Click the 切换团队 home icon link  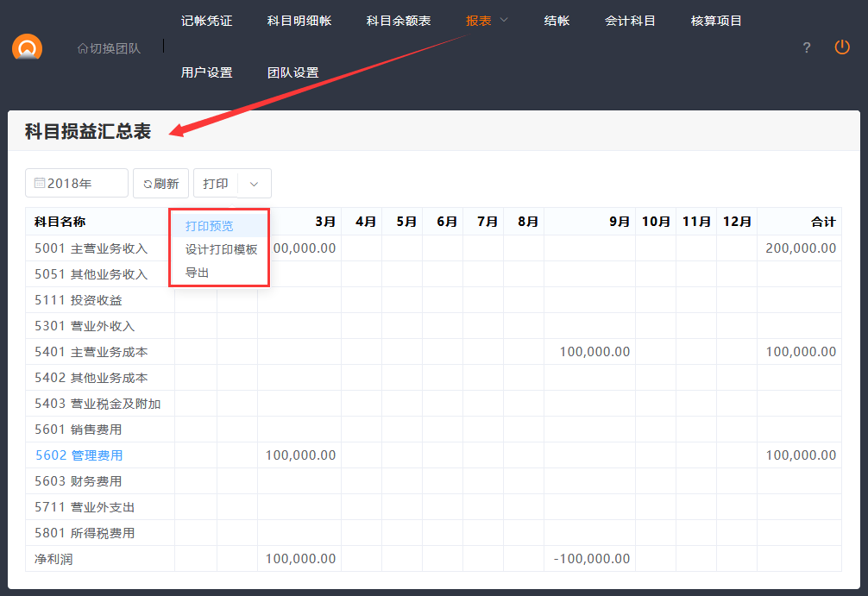[x=109, y=48]
